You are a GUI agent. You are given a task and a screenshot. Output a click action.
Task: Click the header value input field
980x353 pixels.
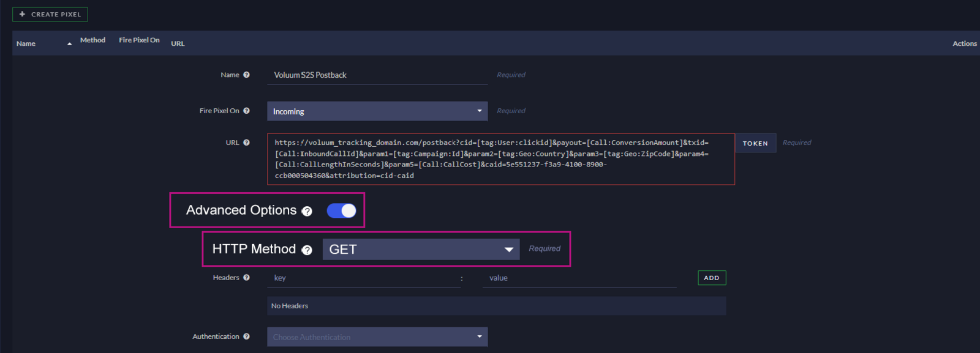coord(579,278)
